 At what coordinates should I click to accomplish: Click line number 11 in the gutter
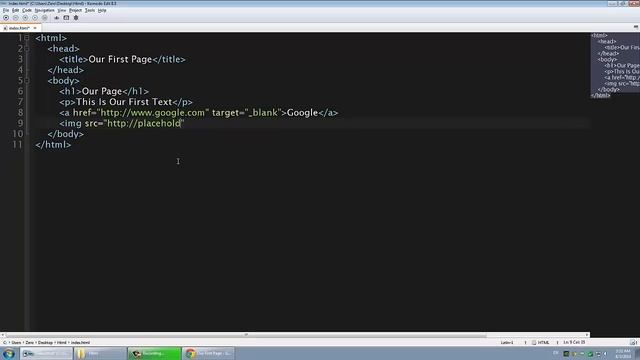click(17, 144)
